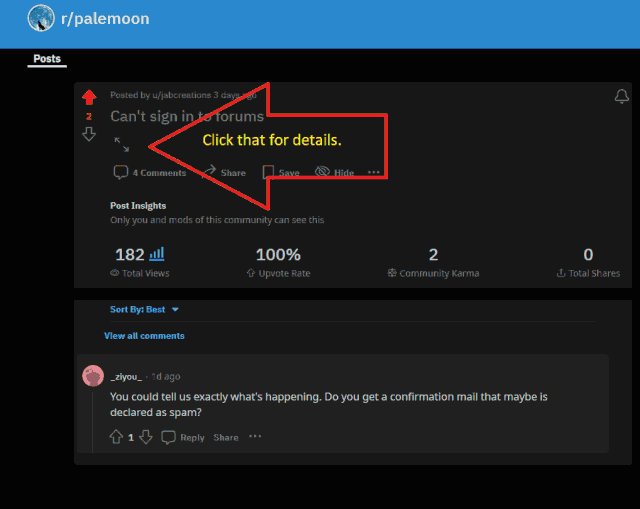This screenshot has width=640, height=509.
Task: Open the r/palemoon community title
Action: click(105, 19)
